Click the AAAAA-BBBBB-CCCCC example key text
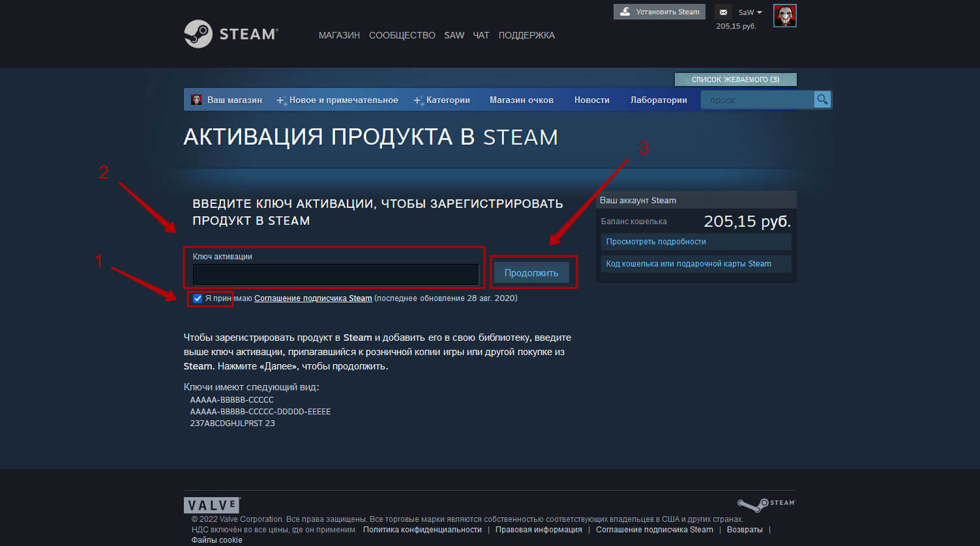The image size is (980, 546). click(x=232, y=400)
